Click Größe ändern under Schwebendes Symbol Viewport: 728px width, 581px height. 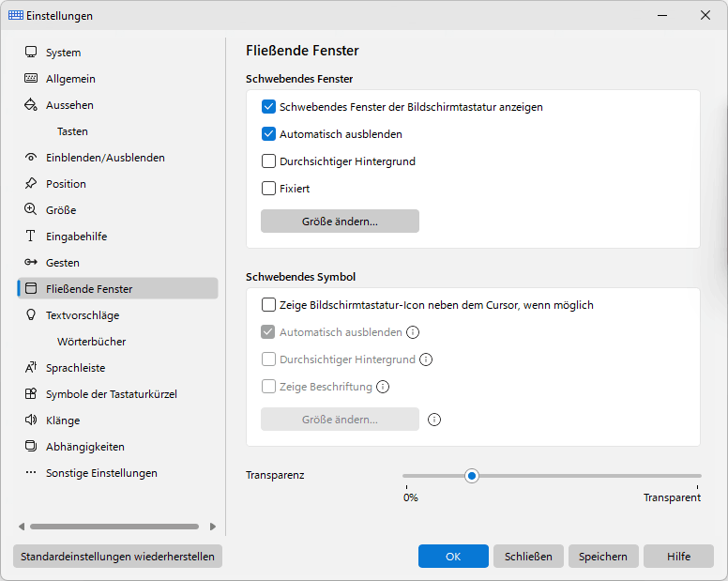[340, 420]
